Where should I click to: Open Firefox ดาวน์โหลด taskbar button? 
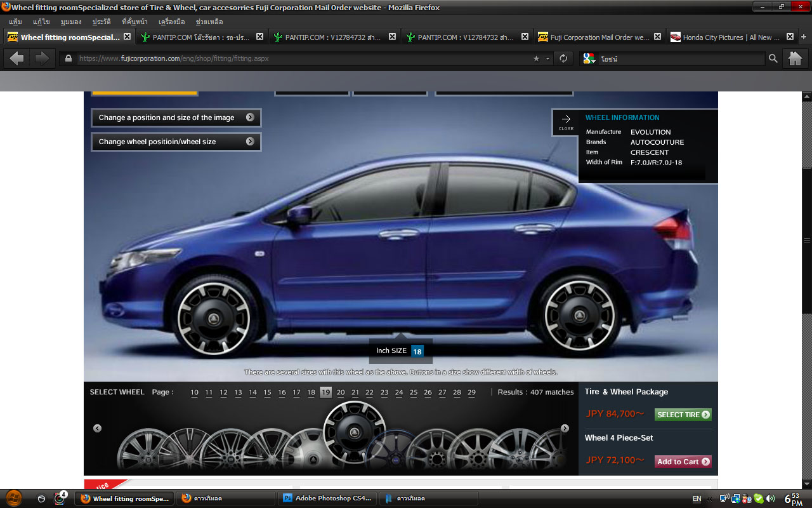click(225, 498)
